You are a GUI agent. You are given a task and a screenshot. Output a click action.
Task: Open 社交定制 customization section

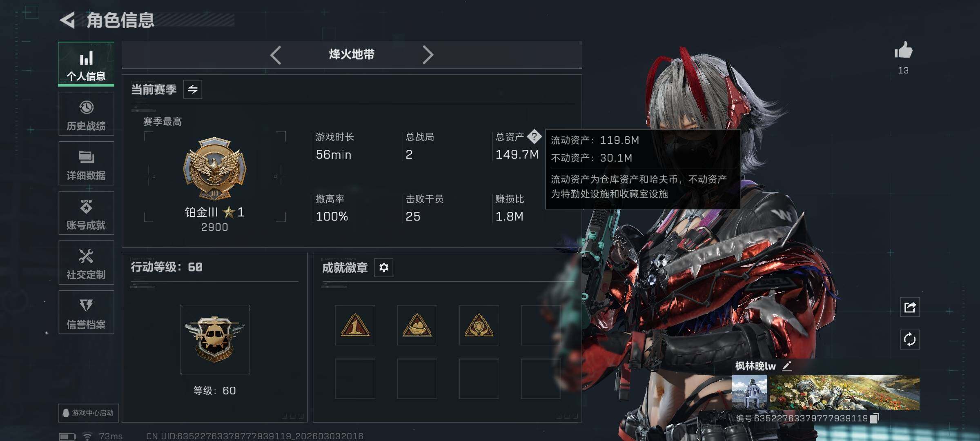pos(86,263)
